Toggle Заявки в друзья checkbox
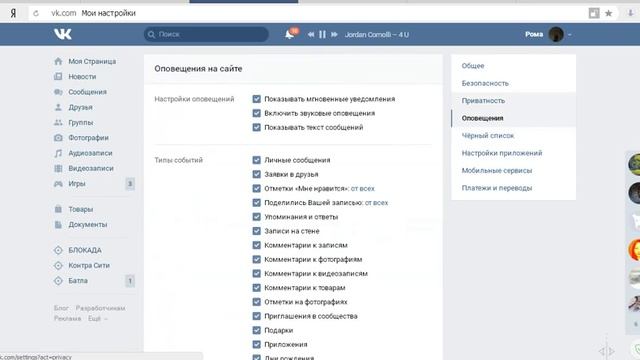The width and height of the screenshot is (640, 360). pos(256,174)
